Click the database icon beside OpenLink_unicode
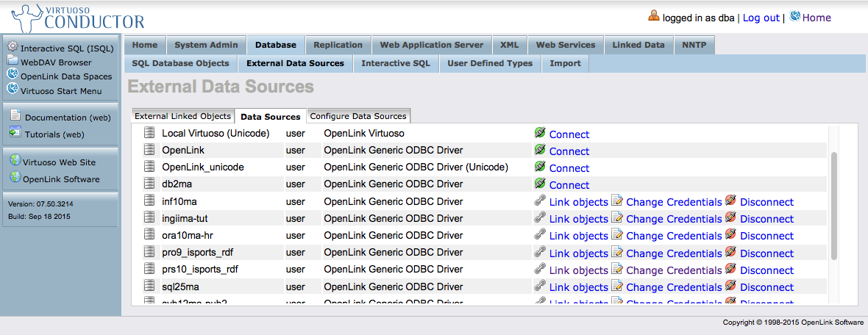The image size is (868, 335). pyautogui.click(x=149, y=167)
